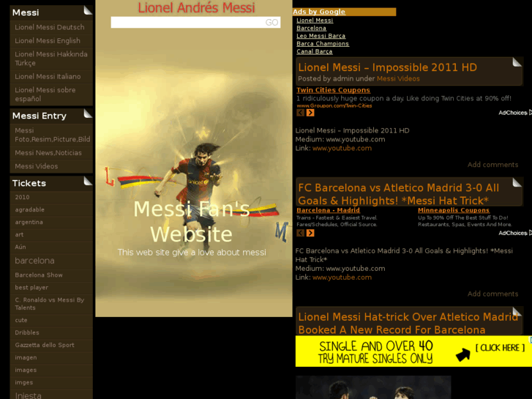Open the Lionel Messi ad link
The height and width of the screenshot is (399, 532).
click(x=315, y=20)
